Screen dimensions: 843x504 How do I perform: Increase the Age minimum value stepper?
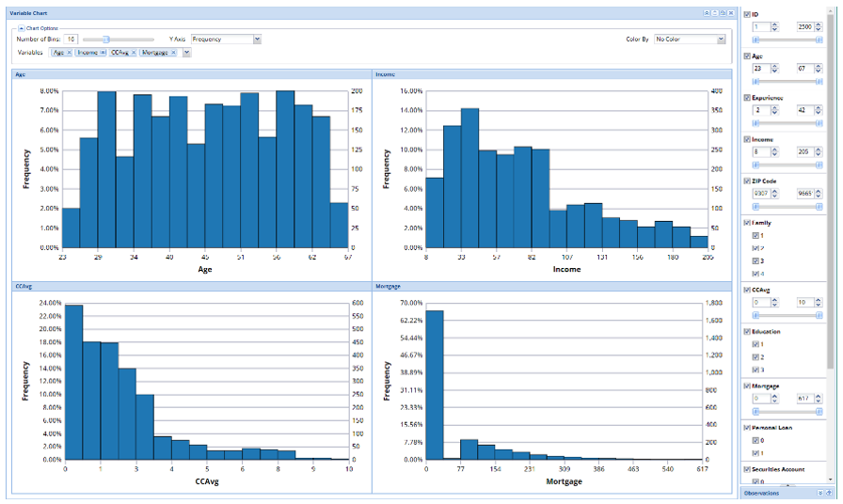[x=774, y=66]
